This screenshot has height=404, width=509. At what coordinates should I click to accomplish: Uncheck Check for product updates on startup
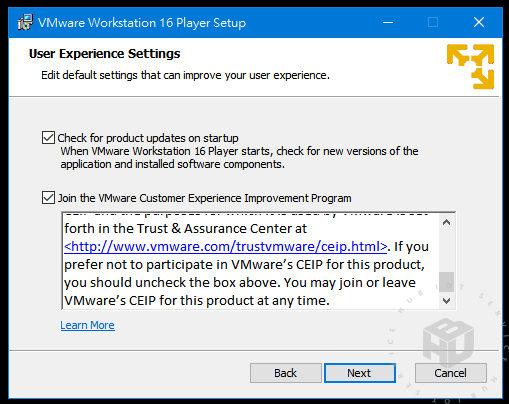pyautogui.click(x=48, y=137)
